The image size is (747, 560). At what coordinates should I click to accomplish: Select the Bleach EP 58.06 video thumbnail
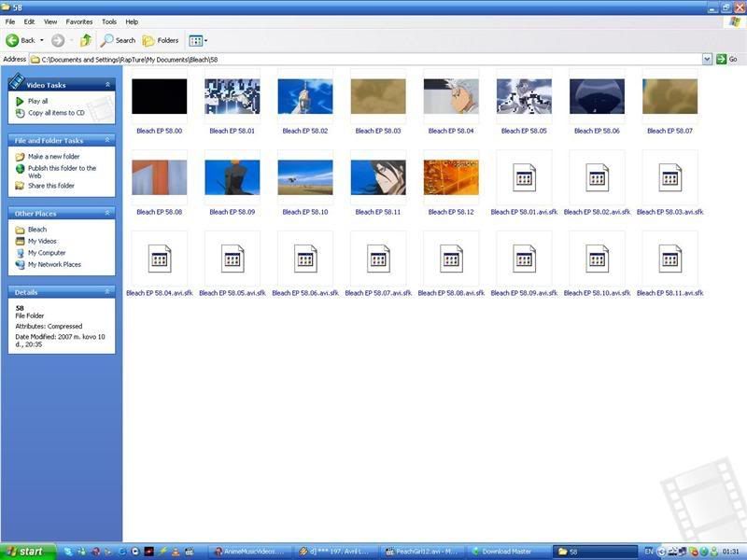coord(597,97)
